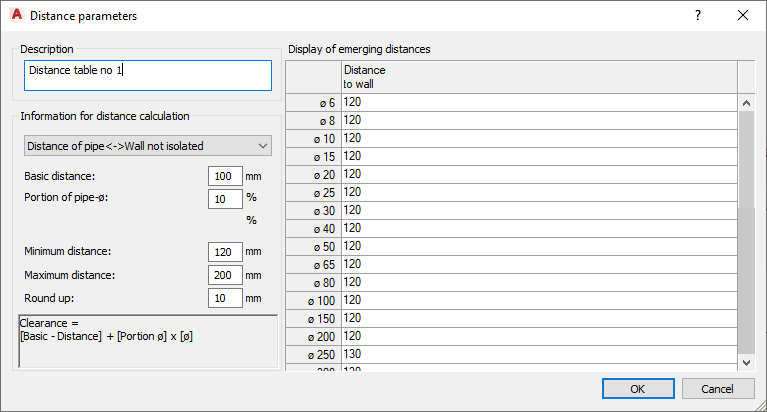
Task: Click the ø 6 row header
Action: click(314, 103)
